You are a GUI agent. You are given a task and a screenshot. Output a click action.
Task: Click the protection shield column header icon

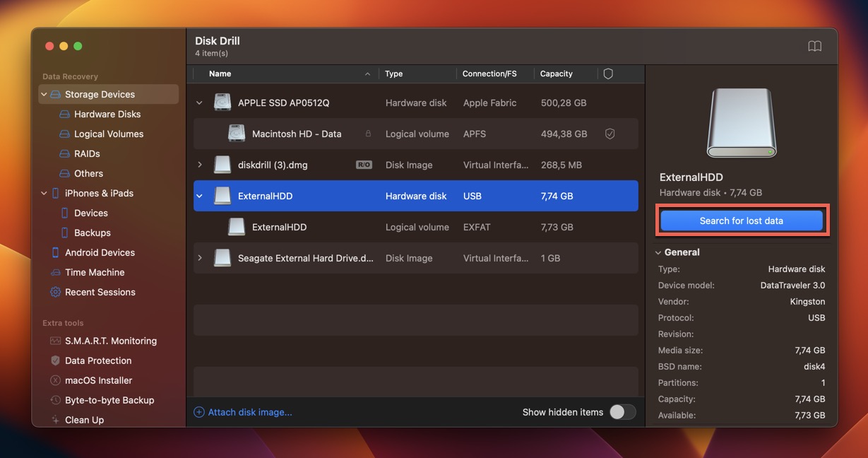pos(608,74)
